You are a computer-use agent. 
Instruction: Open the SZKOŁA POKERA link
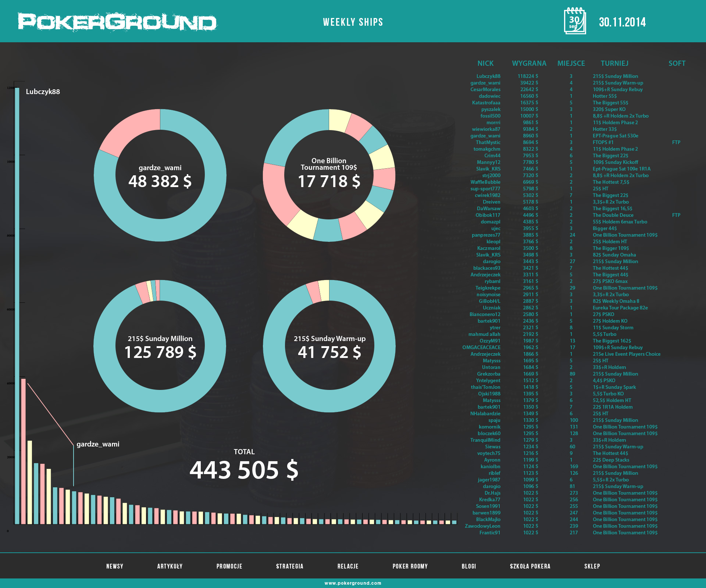click(530, 566)
